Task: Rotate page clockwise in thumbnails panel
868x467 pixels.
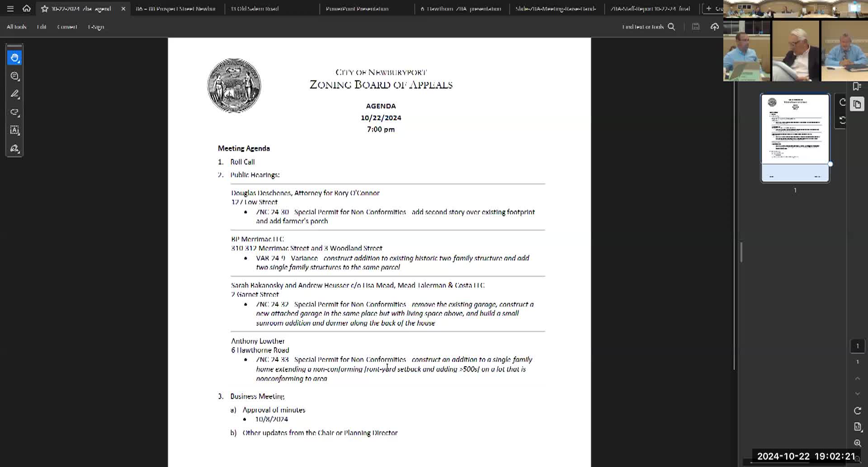Action: (x=842, y=102)
